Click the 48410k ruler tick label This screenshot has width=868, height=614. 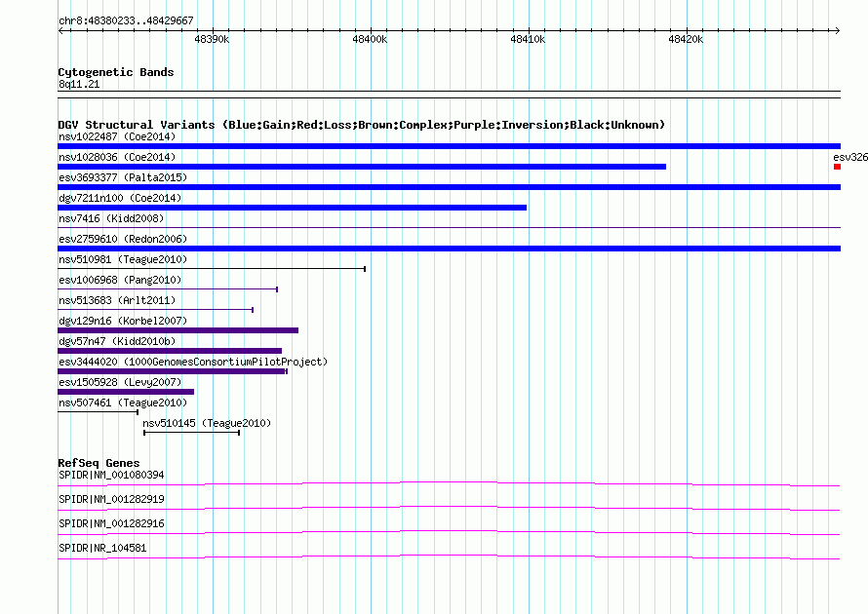528,39
